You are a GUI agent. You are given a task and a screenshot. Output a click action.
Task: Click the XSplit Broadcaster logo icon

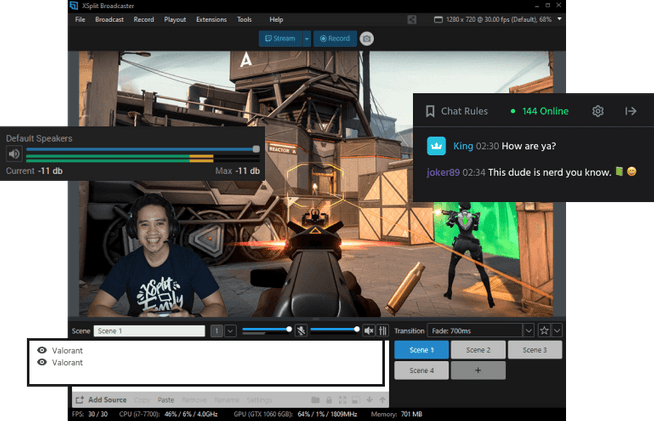tap(74, 5)
